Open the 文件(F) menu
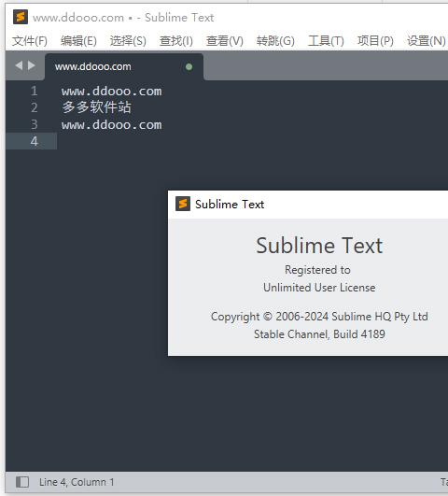This screenshot has height=496, width=448. click(30, 41)
